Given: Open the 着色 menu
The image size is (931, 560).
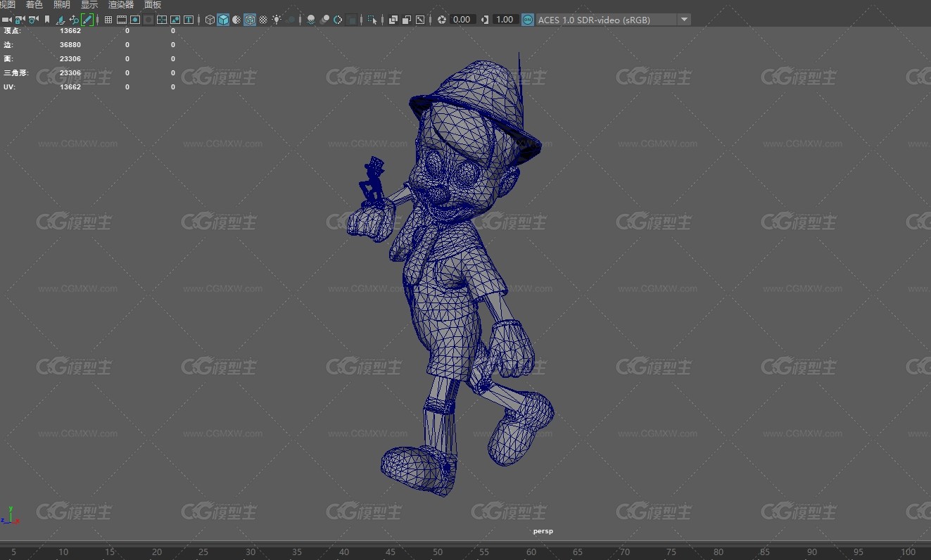Looking at the screenshot, I should pos(34,5).
